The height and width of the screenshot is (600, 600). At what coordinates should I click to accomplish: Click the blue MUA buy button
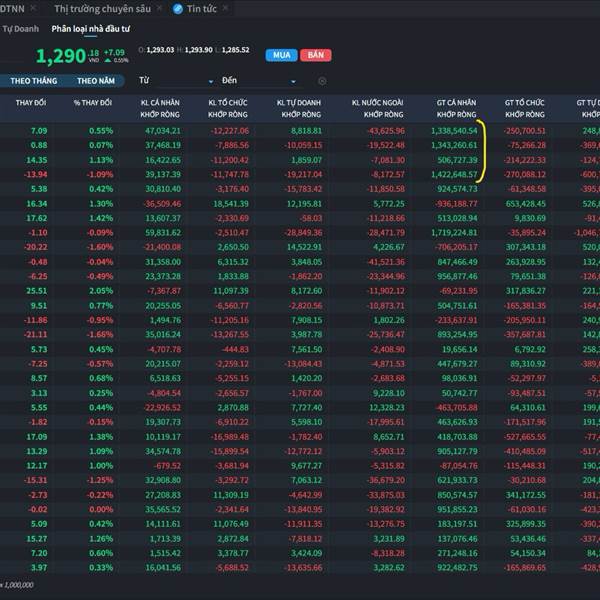tap(282, 55)
